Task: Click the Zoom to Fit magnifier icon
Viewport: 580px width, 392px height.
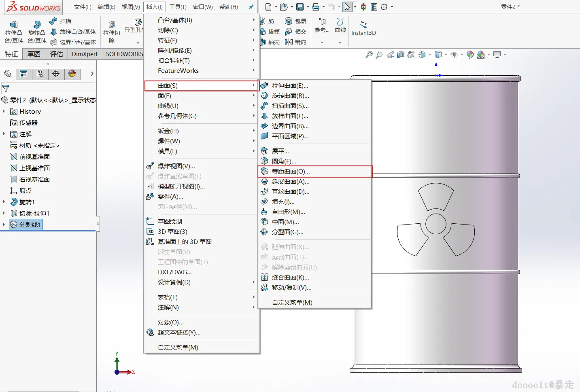Action: point(369,55)
